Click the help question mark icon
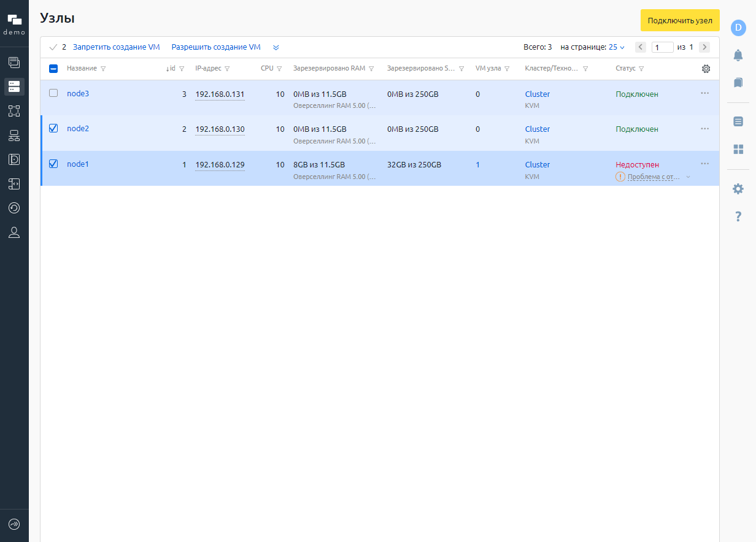Viewport: 756px width, 542px height. click(738, 216)
